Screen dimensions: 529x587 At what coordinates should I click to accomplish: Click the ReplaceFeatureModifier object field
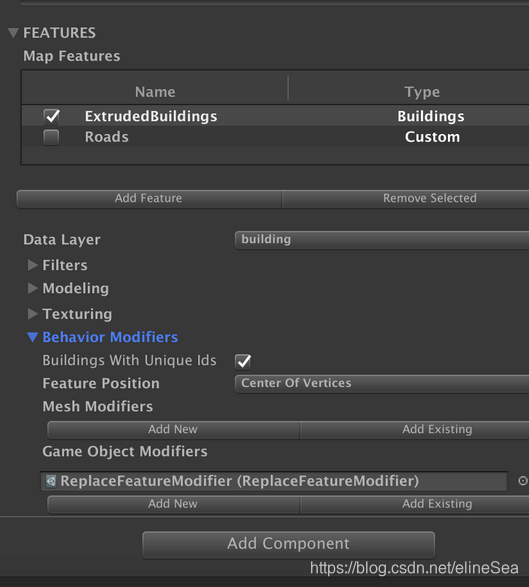274,481
